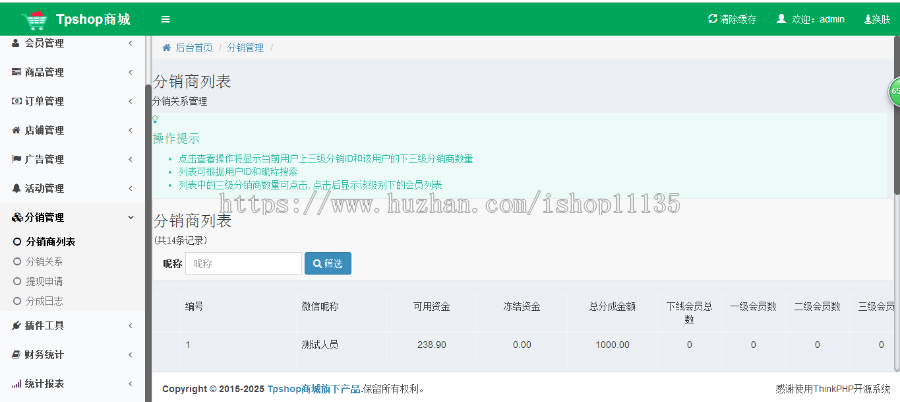Select the 分销关系 circle marker
Screen dimensions: 900x402
pos(17,262)
